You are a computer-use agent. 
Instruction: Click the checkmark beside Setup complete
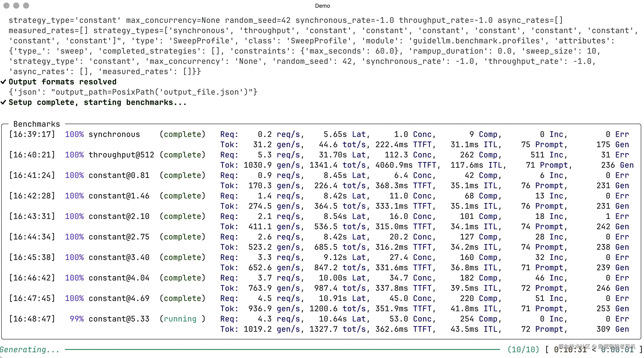[x=3, y=102]
